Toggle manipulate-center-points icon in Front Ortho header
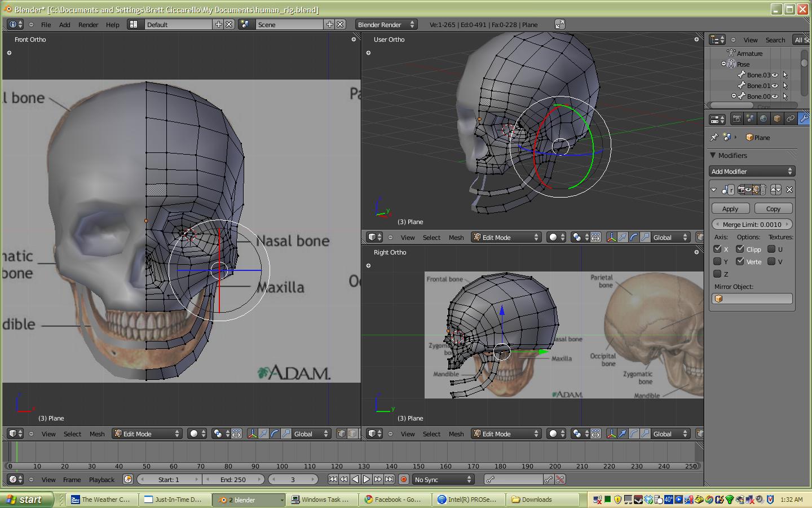Screen dimensions: 812x508 (x=236, y=433)
